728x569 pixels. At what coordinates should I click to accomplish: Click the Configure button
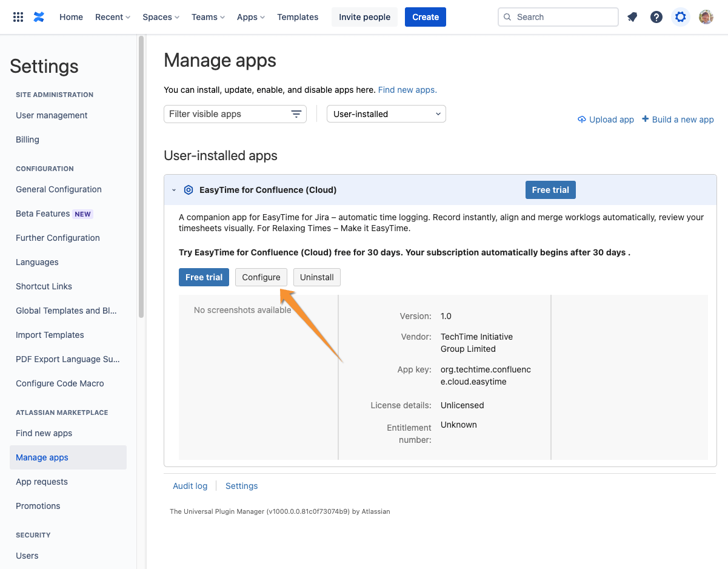(261, 277)
